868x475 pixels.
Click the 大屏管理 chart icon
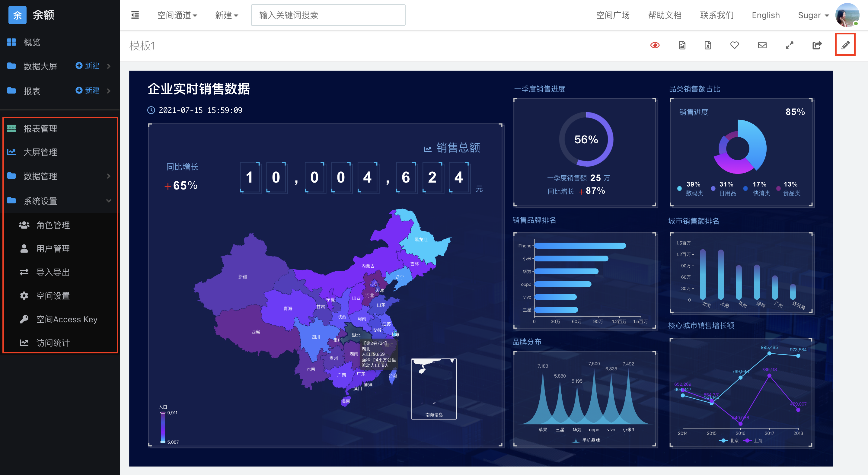pyautogui.click(x=11, y=152)
